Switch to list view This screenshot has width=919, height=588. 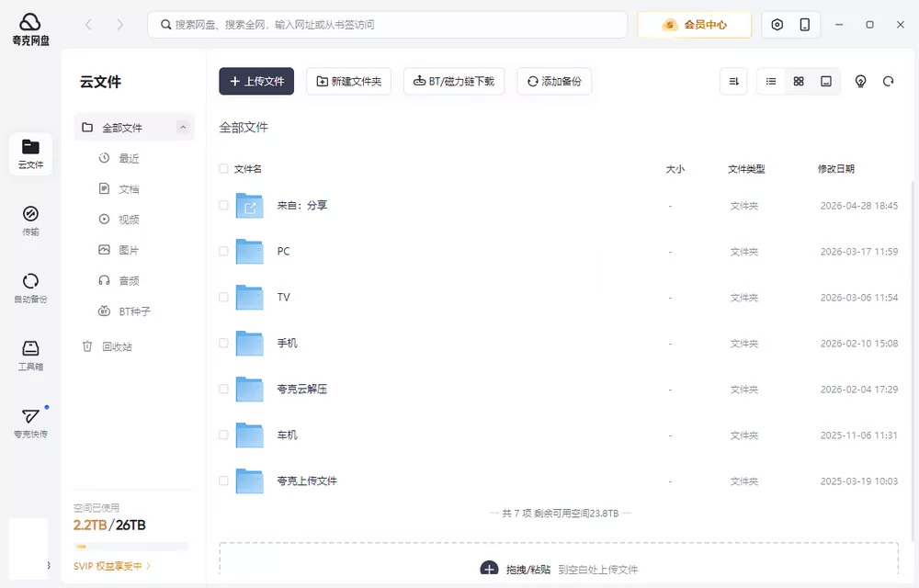(771, 82)
